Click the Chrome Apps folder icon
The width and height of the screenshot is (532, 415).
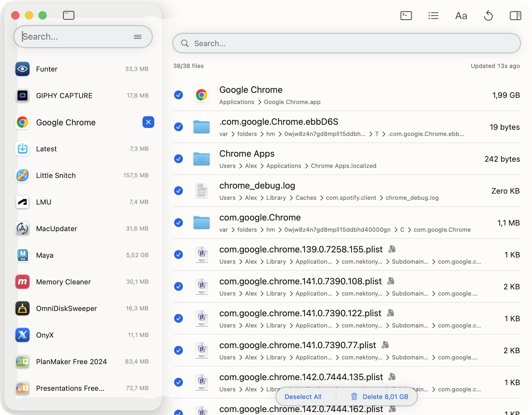(x=202, y=159)
